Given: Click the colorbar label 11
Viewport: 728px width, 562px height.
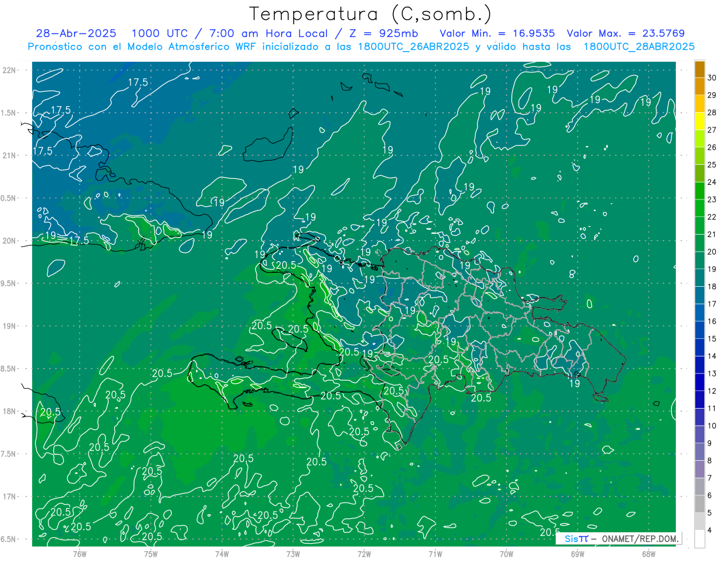Looking at the screenshot, I should (712, 408).
